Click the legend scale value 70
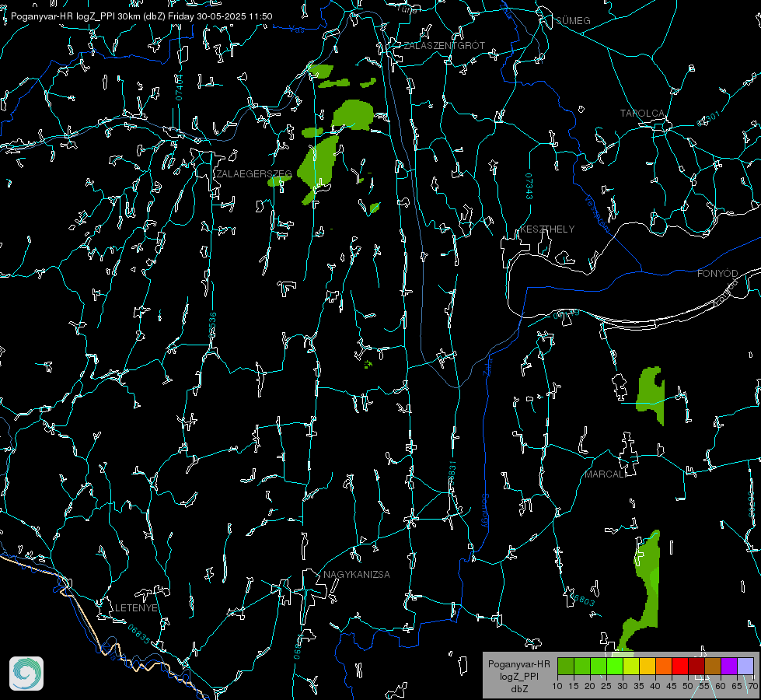The width and height of the screenshot is (761, 700). (x=752, y=686)
